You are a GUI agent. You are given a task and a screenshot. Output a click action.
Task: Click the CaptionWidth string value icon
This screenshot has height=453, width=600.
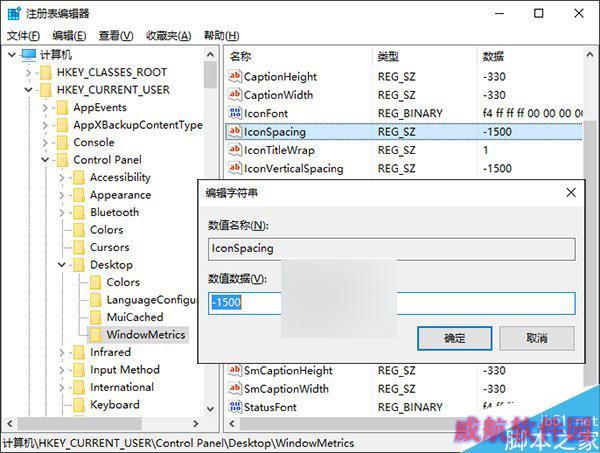point(235,95)
